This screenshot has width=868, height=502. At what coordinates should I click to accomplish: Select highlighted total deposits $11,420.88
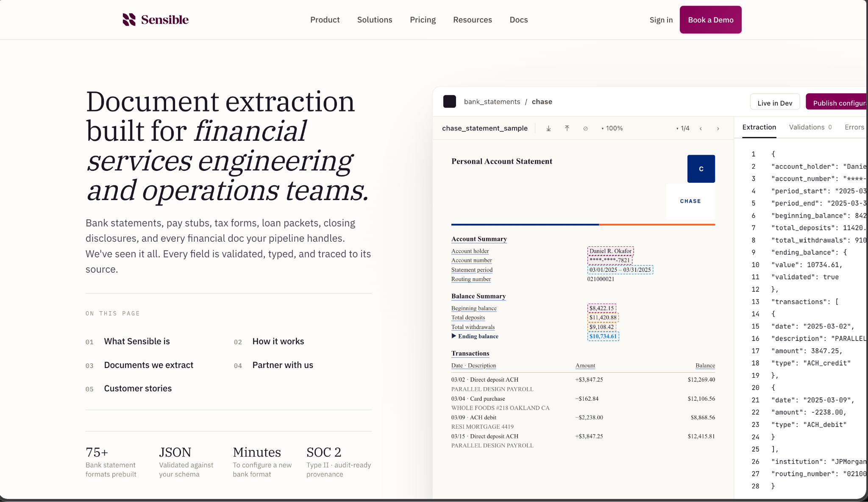(x=603, y=318)
